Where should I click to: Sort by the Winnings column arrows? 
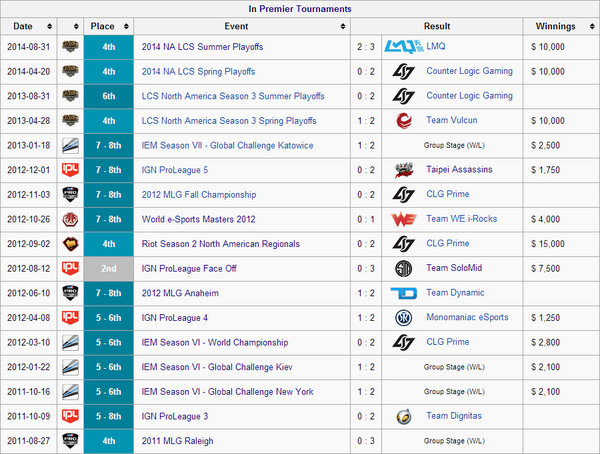pos(592,26)
